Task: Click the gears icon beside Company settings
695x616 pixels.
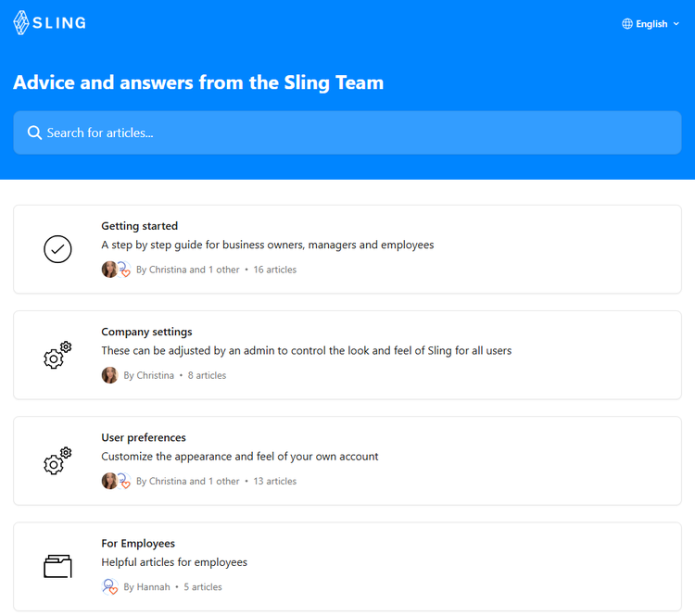Action: click(57, 355)
